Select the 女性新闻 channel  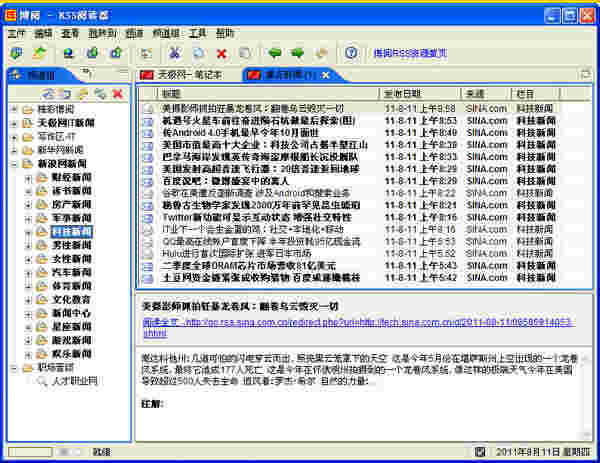coord(72,259)
